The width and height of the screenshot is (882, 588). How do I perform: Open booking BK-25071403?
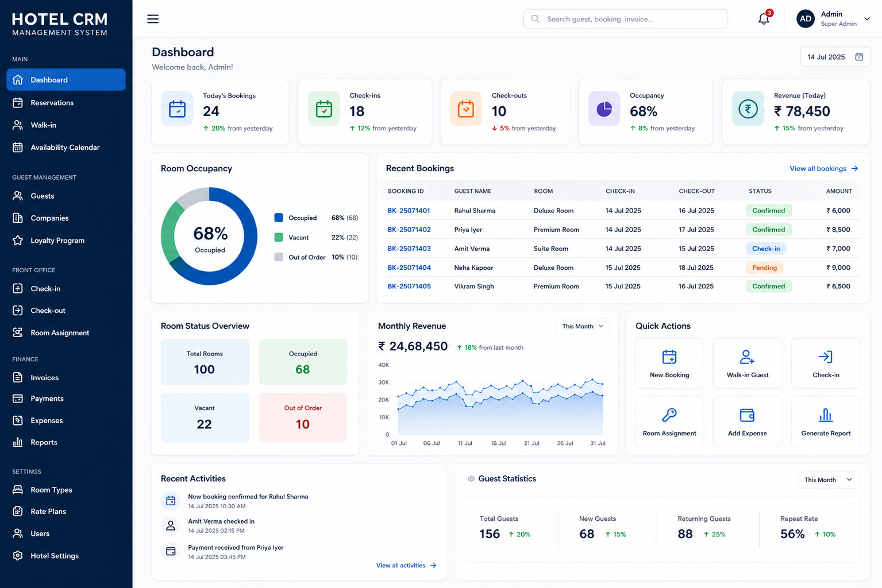click(409, 249)
